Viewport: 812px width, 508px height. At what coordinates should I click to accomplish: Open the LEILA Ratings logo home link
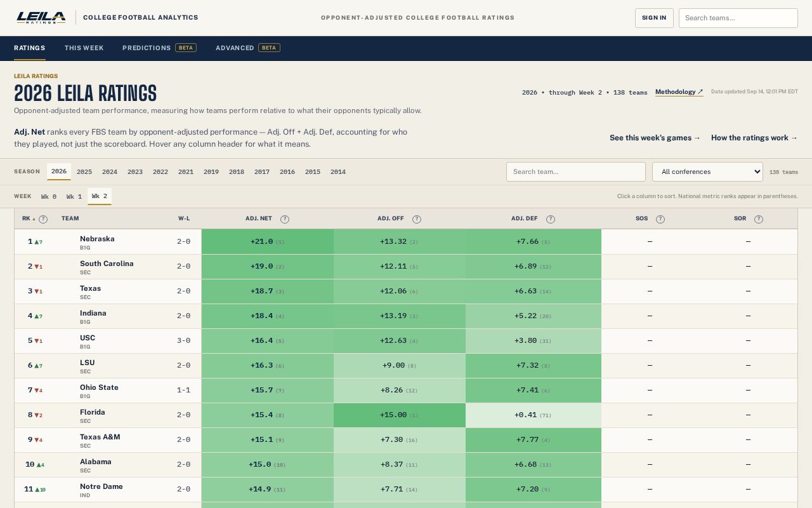pyautogui.click(x=41, y=18)
